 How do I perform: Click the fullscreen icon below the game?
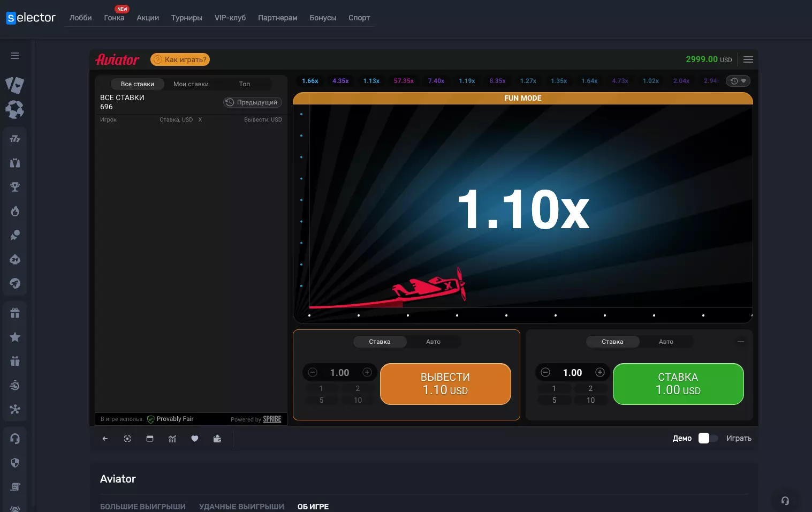point(127,439)
